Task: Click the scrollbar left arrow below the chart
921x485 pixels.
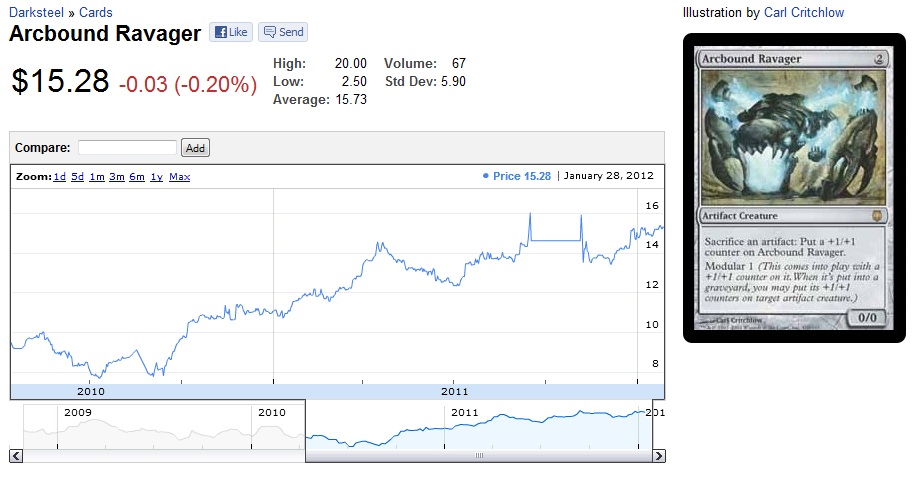Action: pyautogui.click(x=16, y=456)
